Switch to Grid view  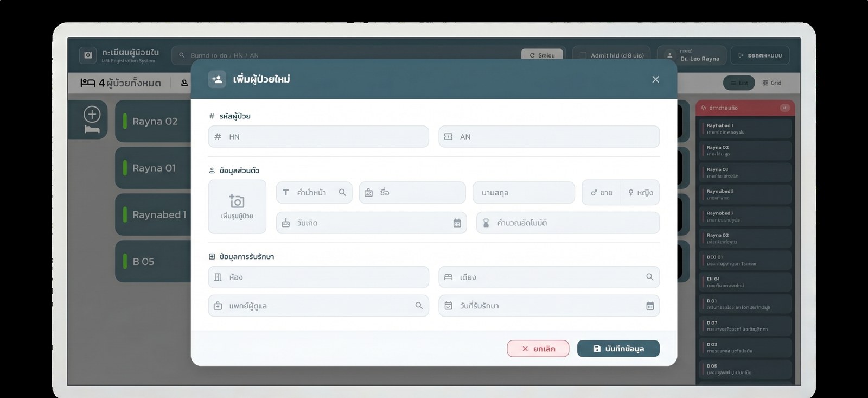[772, 83]
